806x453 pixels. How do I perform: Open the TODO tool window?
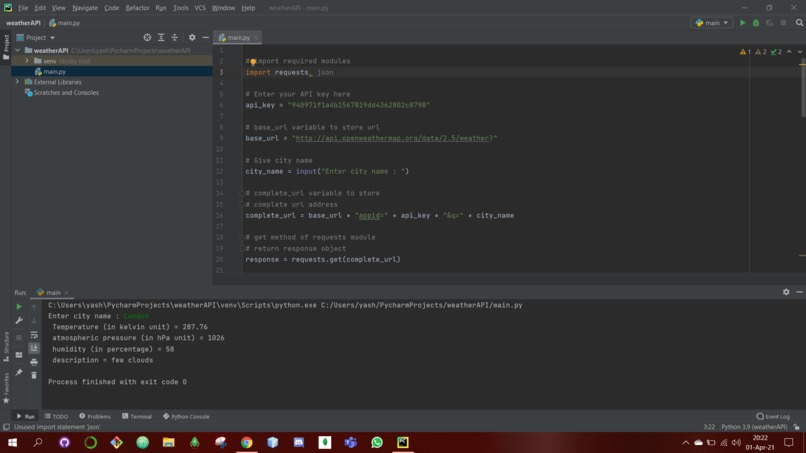click(x=57, y=416)
